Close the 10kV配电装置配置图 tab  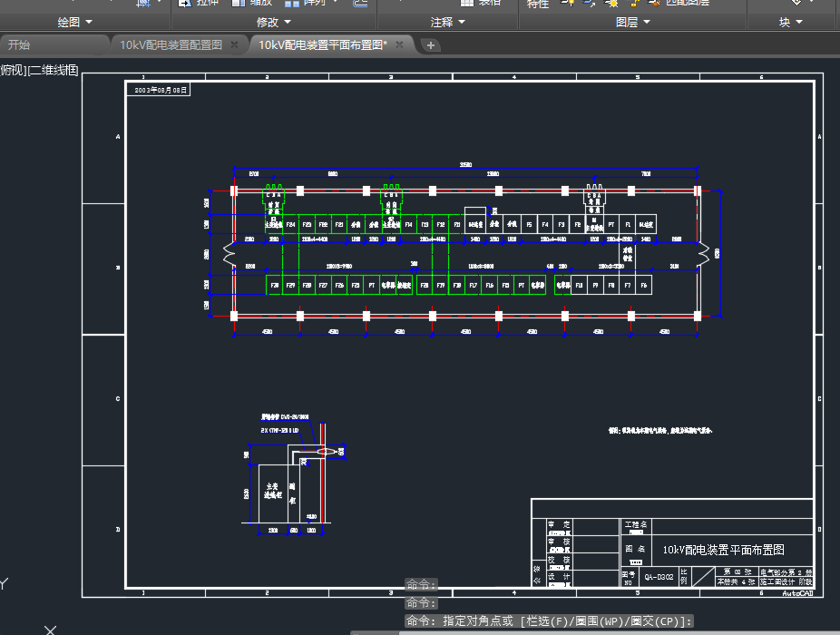(234, 45)
